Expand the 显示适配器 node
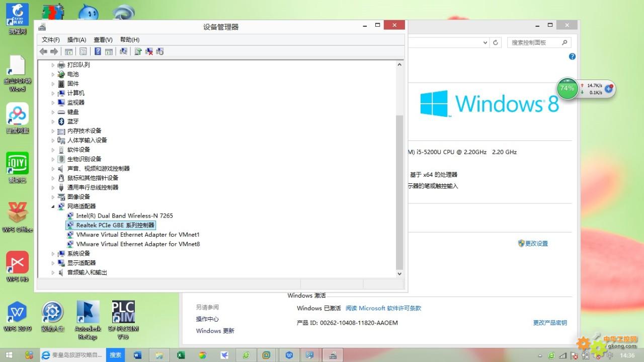The height and width of the screenshot is (362, 644). [x=53, y=263]
